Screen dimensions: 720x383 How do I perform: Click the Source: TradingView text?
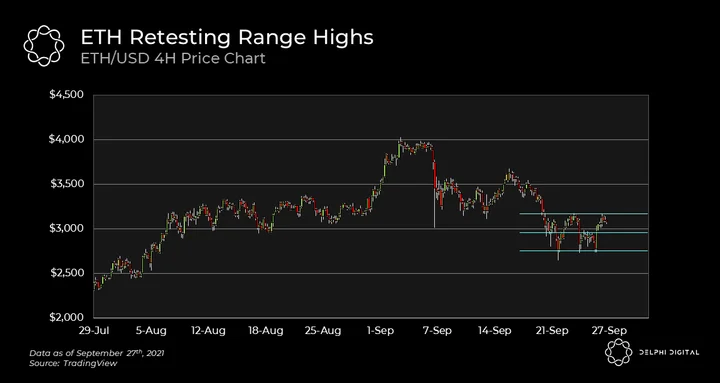[x=73, y=363]
